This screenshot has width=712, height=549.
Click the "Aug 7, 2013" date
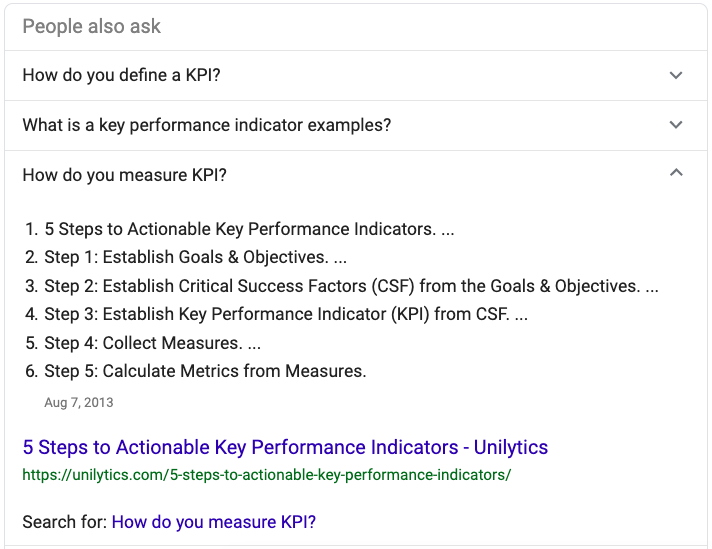pos(79,402)
